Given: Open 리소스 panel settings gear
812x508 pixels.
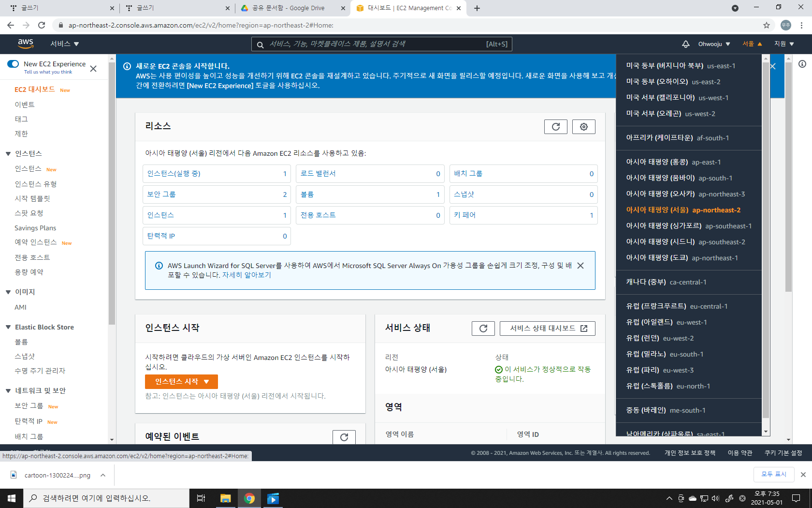Looking at the screenshot, I should click(584, 127).
